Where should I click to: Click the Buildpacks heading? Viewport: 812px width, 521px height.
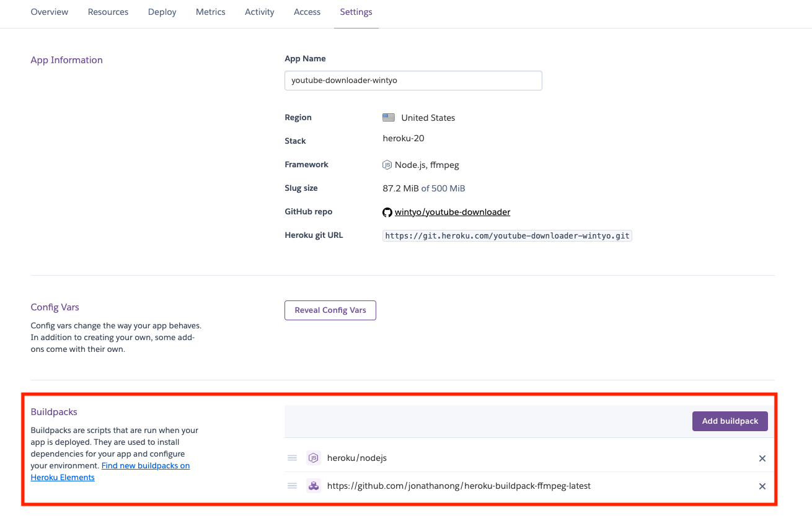coord(54,412)
